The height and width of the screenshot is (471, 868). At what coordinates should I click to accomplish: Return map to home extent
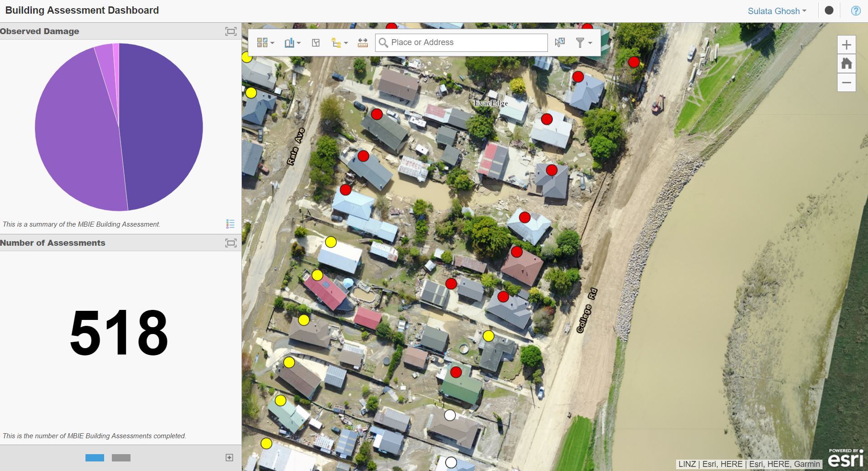tap(846, 63)
